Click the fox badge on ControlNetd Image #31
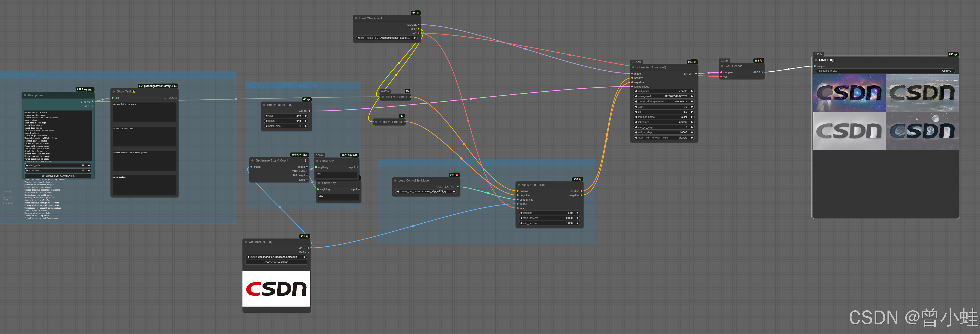The height and width of the screenshot is (334, 980). pyautogui.click(x=307, y=236)
